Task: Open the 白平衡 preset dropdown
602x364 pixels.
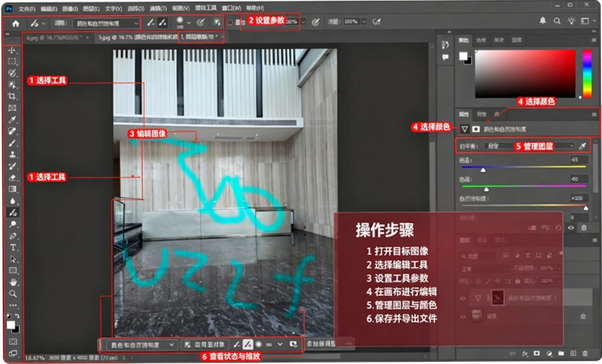Action: (x=530, y=146)
